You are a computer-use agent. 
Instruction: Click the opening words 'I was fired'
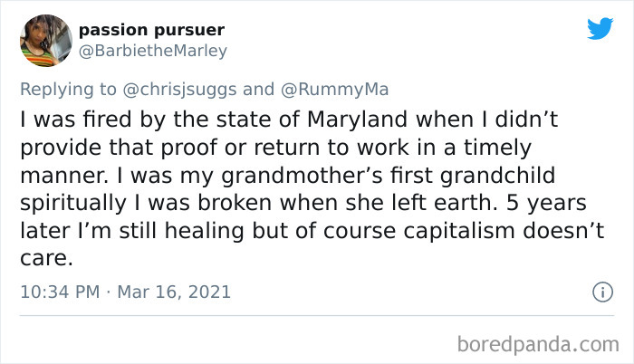tap(76, 120)
